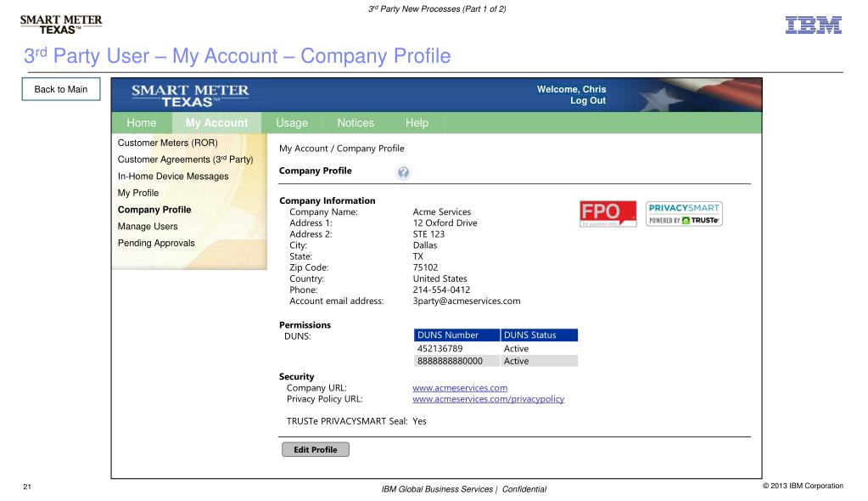868x501 pixels.
Task: Click the DUNS Number column header
Action: pos(456,335)
